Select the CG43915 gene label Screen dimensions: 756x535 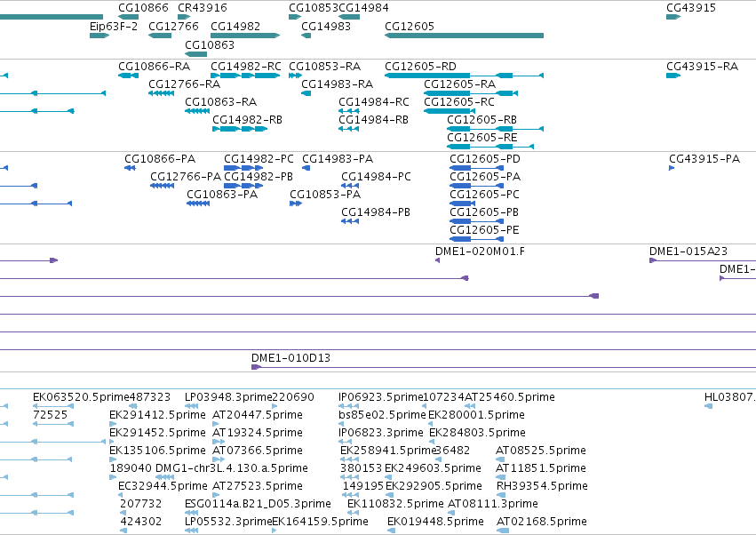click(691, 8)
